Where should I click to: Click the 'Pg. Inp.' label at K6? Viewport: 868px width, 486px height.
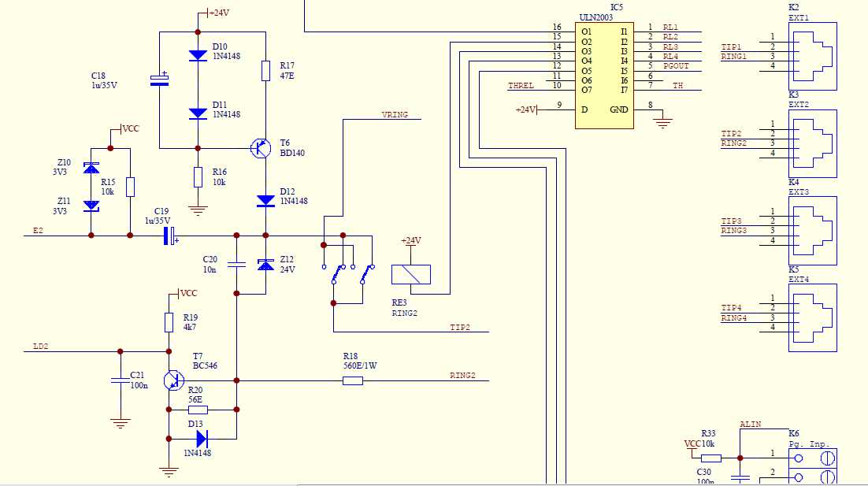click(x=810, y=444)
